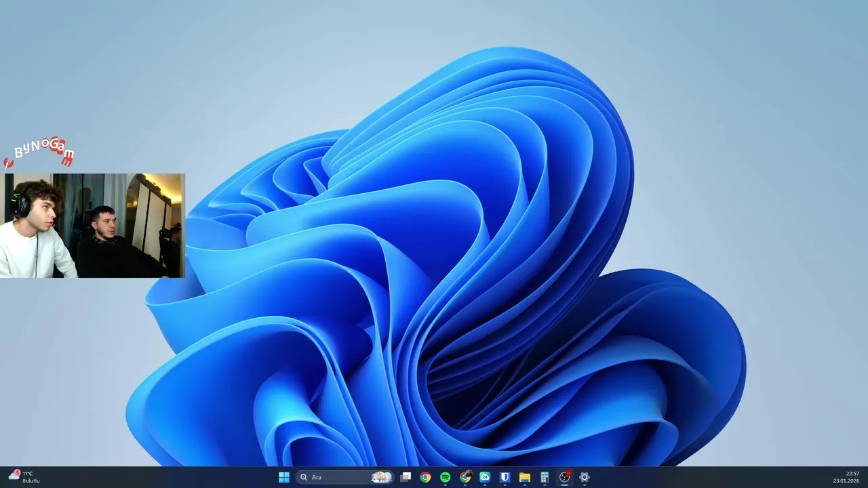Open the 11°C Bulutlu weather widget
Viewport: 868px width, 488px height.
(x=24, y=477)
